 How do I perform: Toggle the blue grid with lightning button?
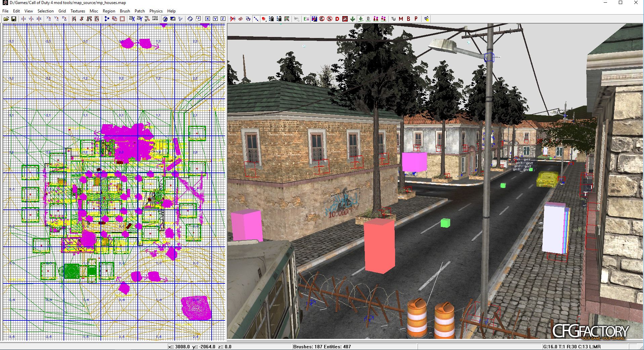click(x=314, y=19)
